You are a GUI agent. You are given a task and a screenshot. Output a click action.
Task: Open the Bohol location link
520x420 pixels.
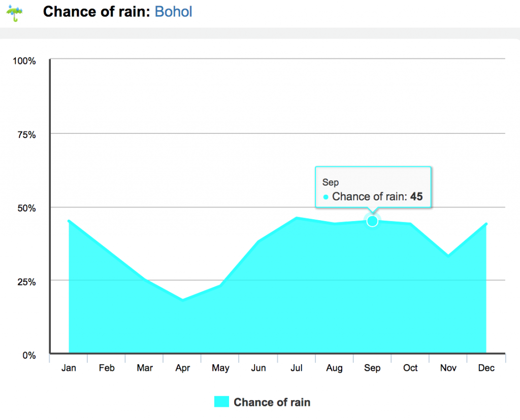[173, 12]
